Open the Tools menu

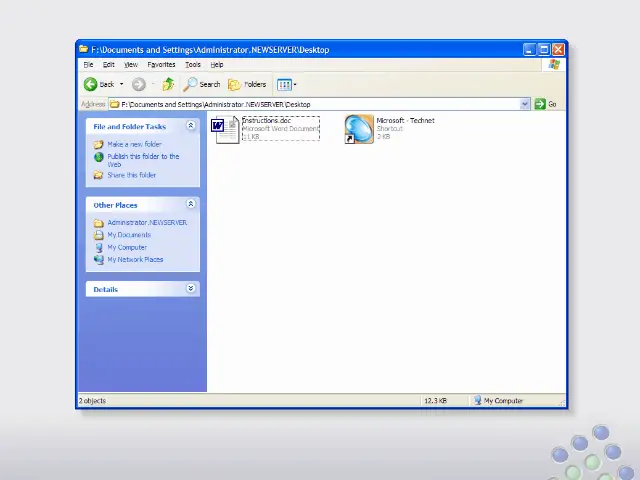click(193, 65)
